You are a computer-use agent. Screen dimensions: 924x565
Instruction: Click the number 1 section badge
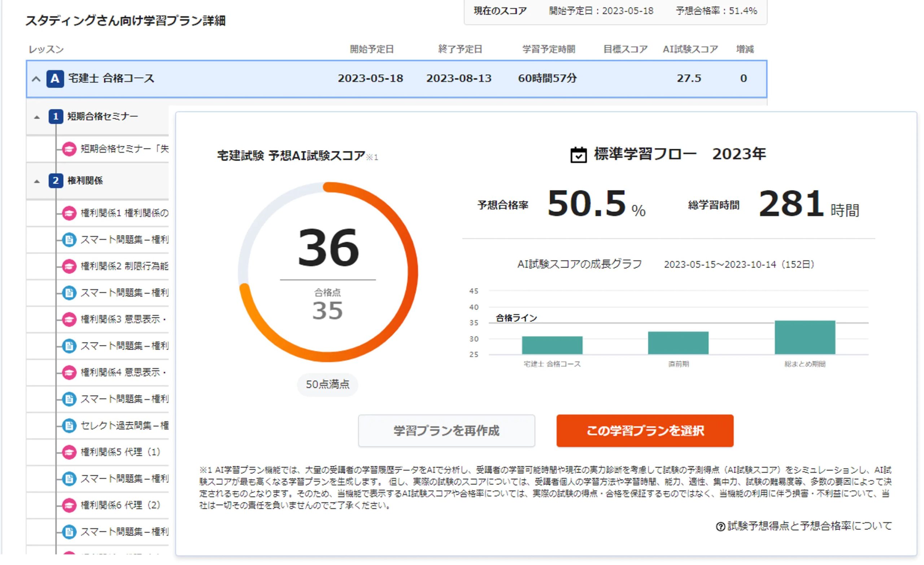(56, 117)
